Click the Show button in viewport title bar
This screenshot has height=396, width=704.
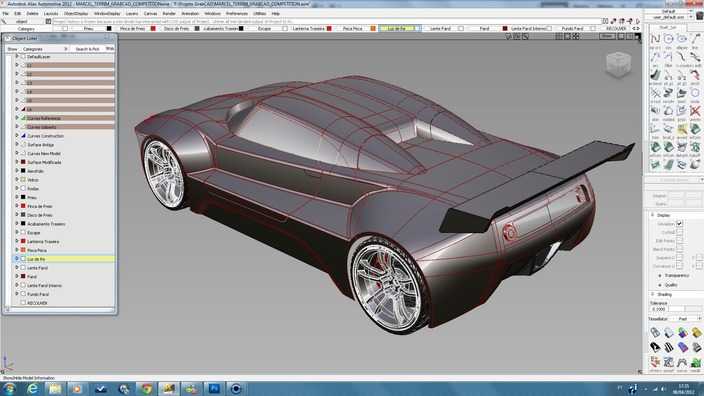coord(607,36)
